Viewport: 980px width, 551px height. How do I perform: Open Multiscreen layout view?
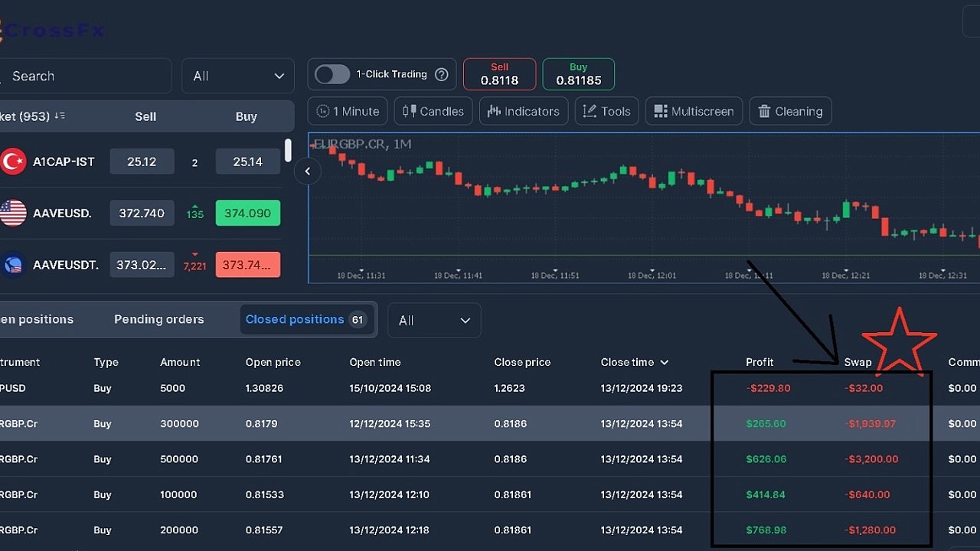(x=694, y=112)
